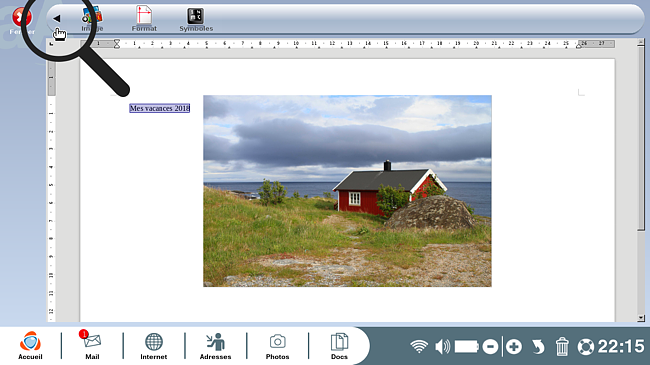Zoom in with the plus button

click(x=514, y=347)
